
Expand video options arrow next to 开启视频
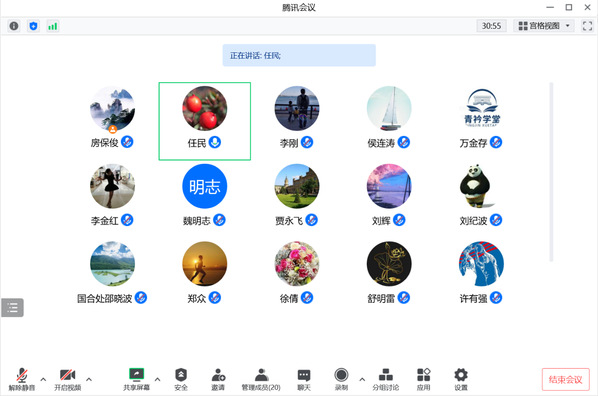89,379
